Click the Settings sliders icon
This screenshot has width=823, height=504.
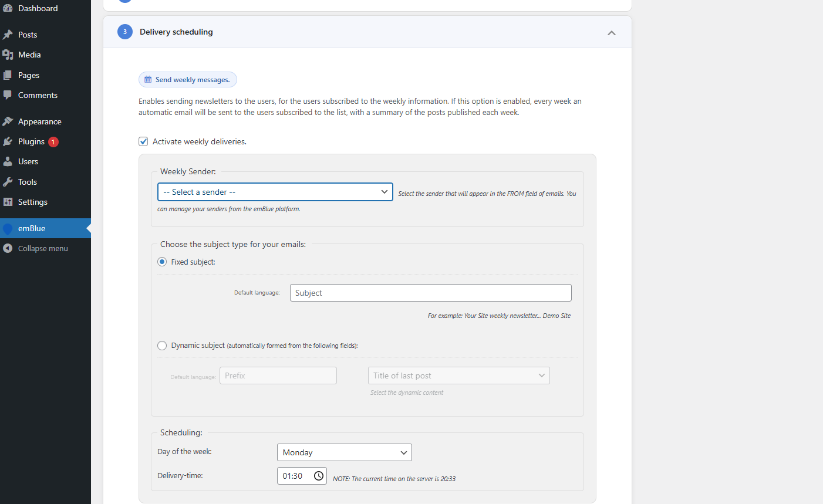click(8, 202)
